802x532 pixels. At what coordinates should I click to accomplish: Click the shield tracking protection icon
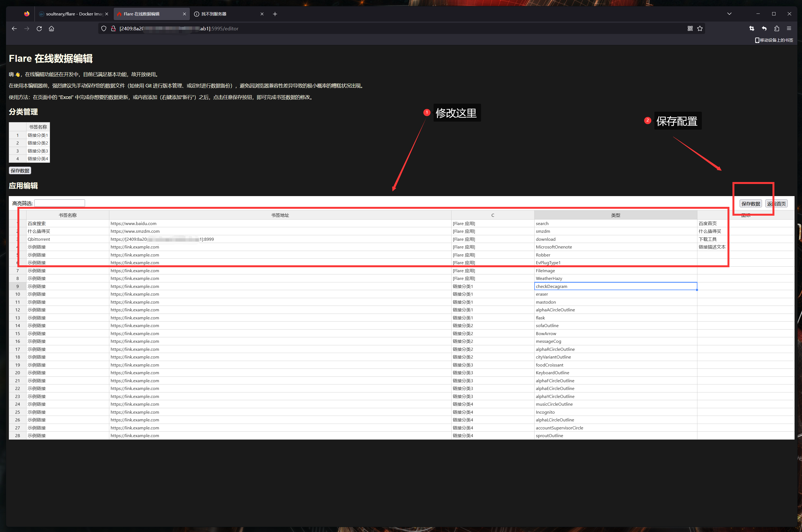104,28
